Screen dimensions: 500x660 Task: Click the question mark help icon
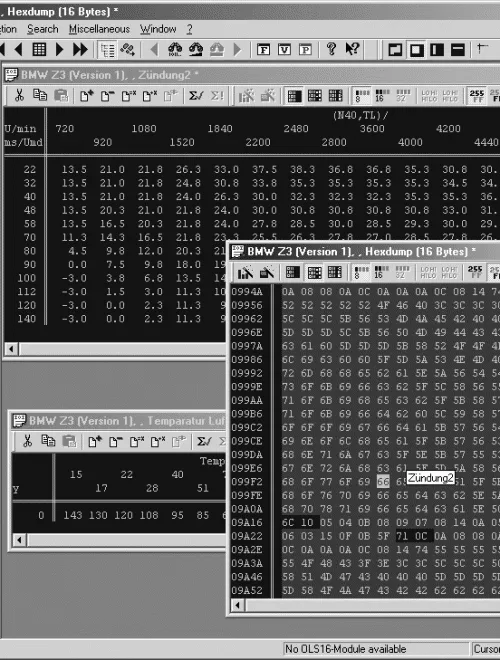pos(331,49)
